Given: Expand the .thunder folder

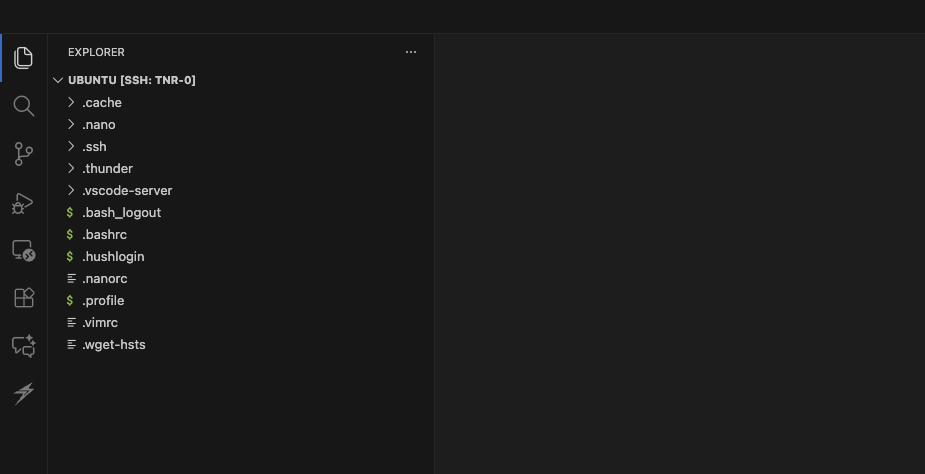Looking at the screenshot, I should point(241,169).
